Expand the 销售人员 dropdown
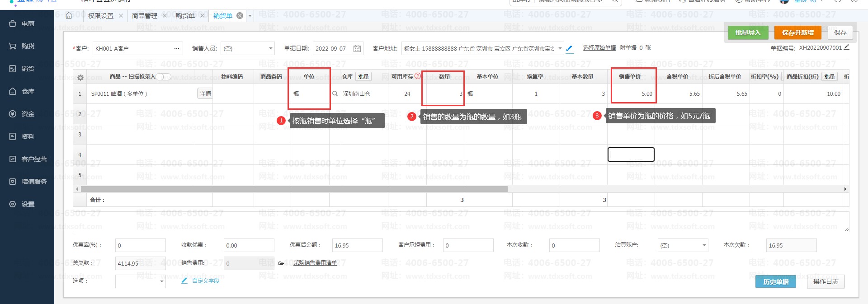 coord(271,49)
